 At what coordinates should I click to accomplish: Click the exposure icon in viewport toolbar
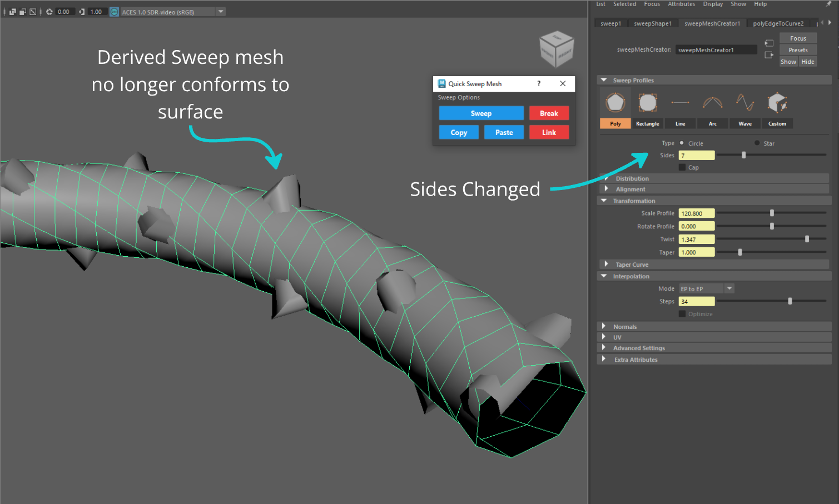[49, 12]
